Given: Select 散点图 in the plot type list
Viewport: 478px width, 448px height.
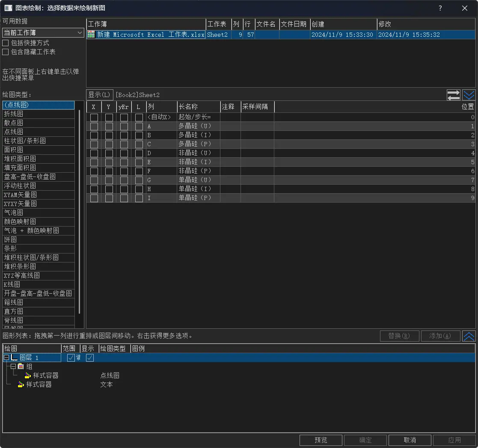Looking at the screenshot, I should 14,123.
